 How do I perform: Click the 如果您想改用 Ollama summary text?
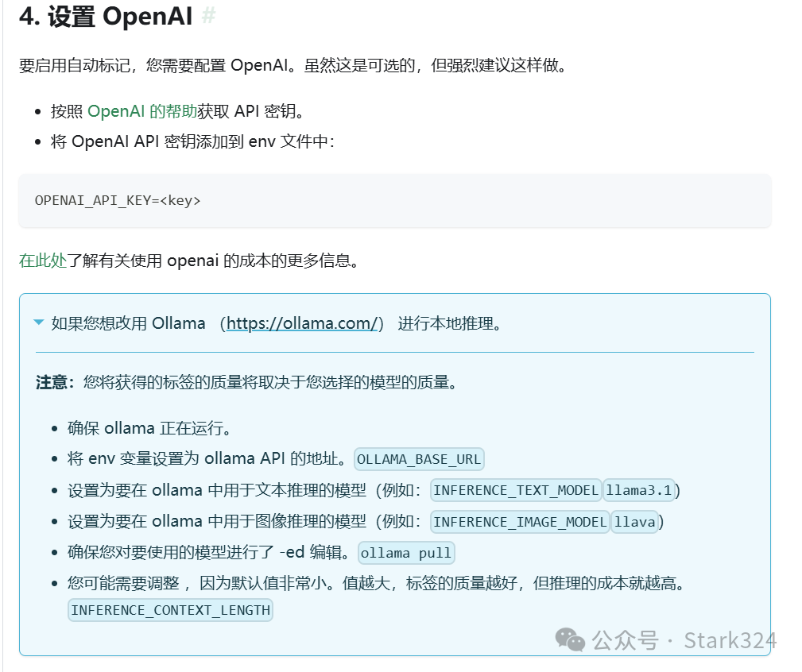[276, 323]
